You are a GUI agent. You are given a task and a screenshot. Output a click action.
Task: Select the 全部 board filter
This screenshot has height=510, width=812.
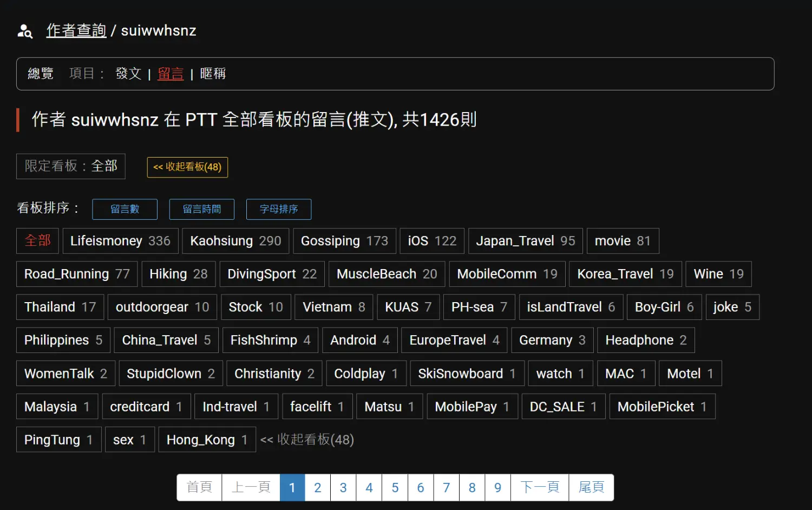(x=37, y=241)
